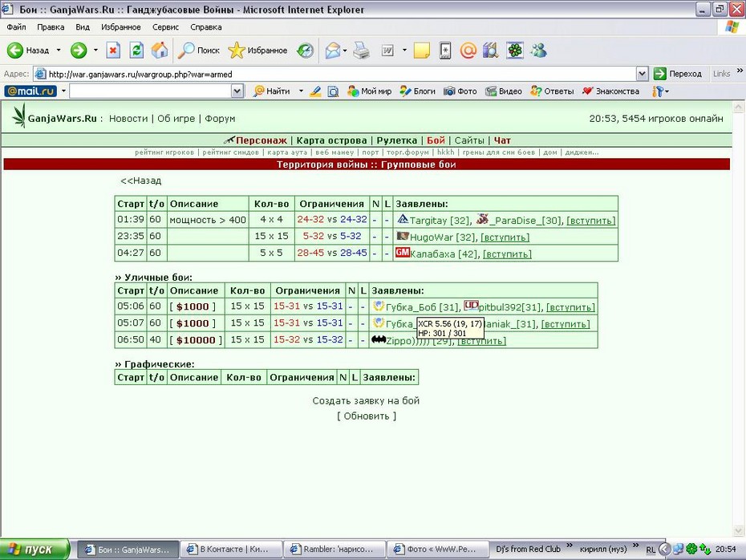Expand the mail.ru search box dropdown
The image size is (746, 560).
(237, 91)
